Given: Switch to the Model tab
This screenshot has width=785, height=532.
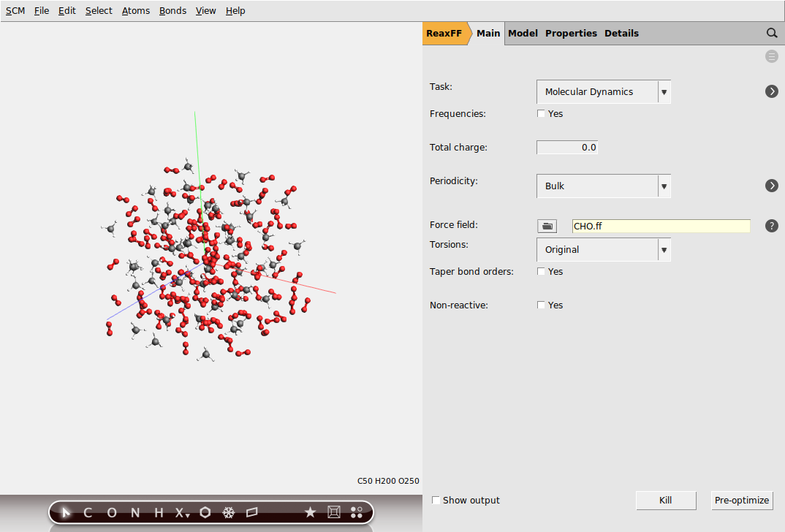Looking at the screenshot, I should (523, 33).
